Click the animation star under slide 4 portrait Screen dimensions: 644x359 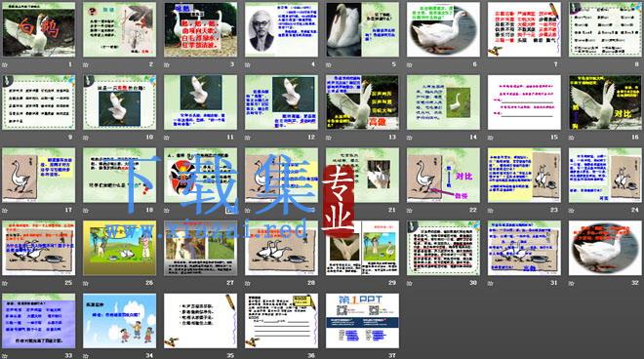[x=248, y=65]
